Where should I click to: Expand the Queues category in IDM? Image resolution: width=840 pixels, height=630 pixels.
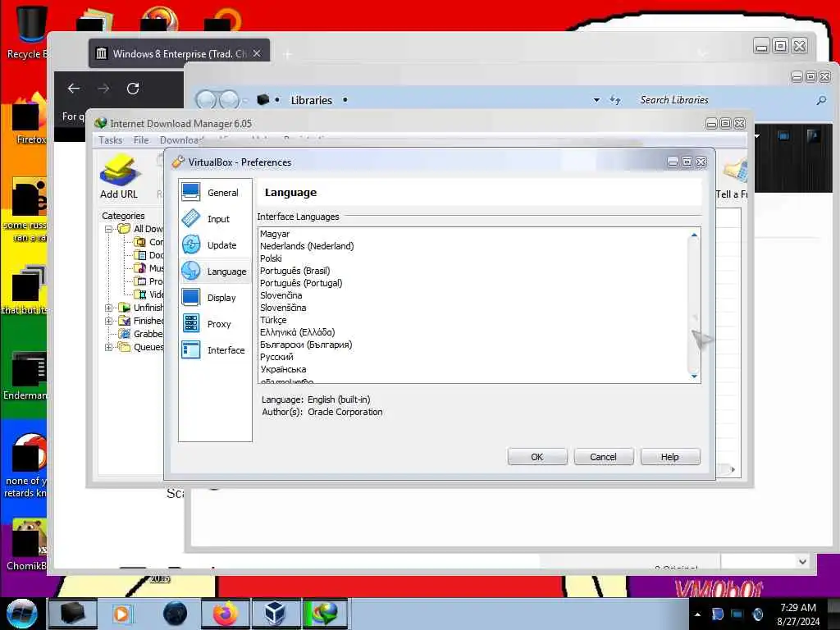point(109,347)
